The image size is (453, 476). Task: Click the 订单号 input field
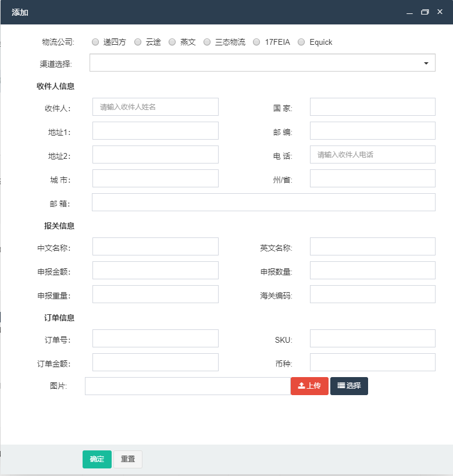click(155, 339)
